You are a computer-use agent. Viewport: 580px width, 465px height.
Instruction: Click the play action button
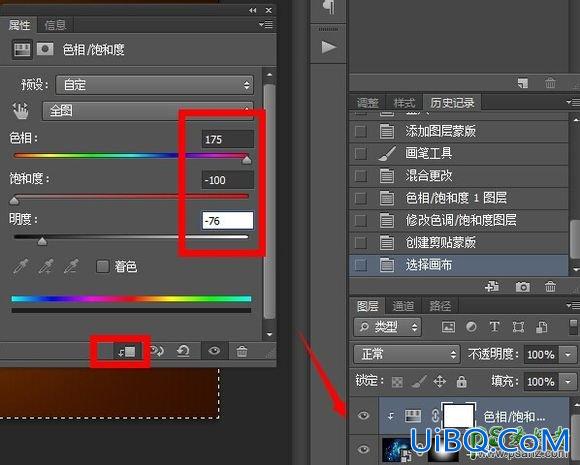328,47
